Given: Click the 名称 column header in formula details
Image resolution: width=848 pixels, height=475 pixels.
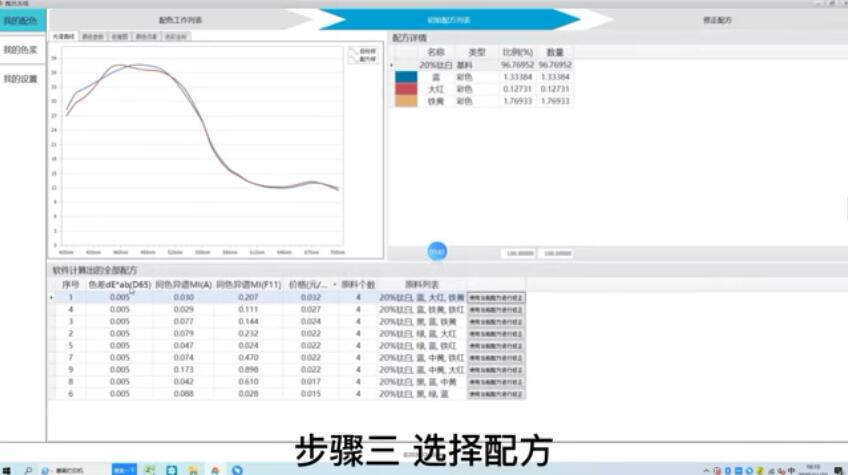Looking at the screenshot, I should pyautogui.click(x=436, y=52).
